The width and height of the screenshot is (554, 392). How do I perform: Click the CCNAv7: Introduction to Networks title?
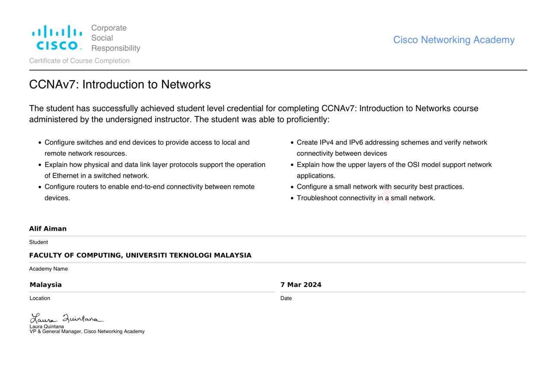click(x=120, y=84)
